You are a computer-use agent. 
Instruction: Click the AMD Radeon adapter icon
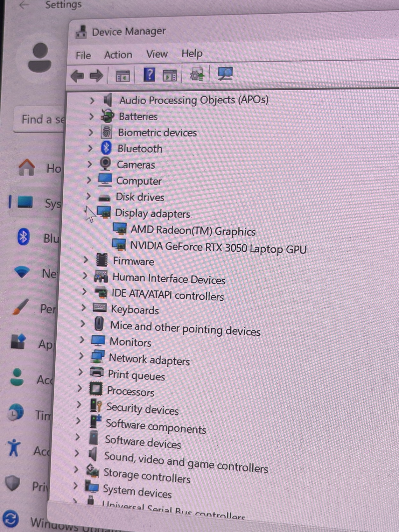click(x=120, y=229)
